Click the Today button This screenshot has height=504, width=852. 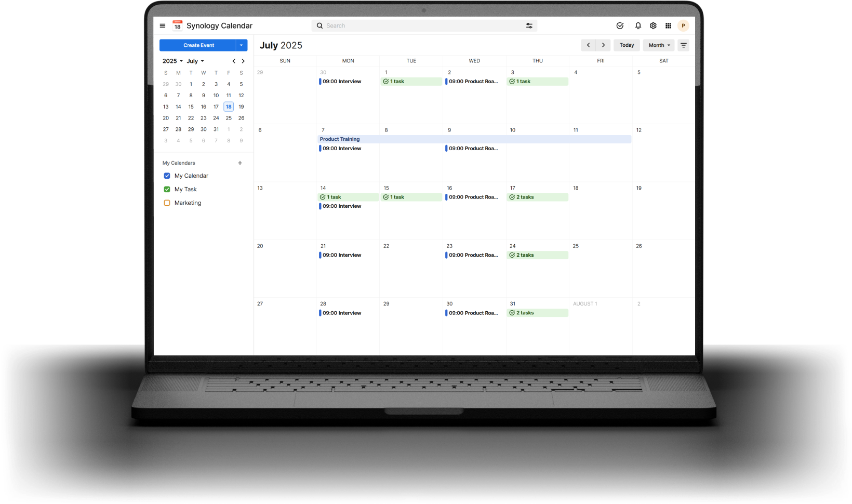[x=627, y=45]
